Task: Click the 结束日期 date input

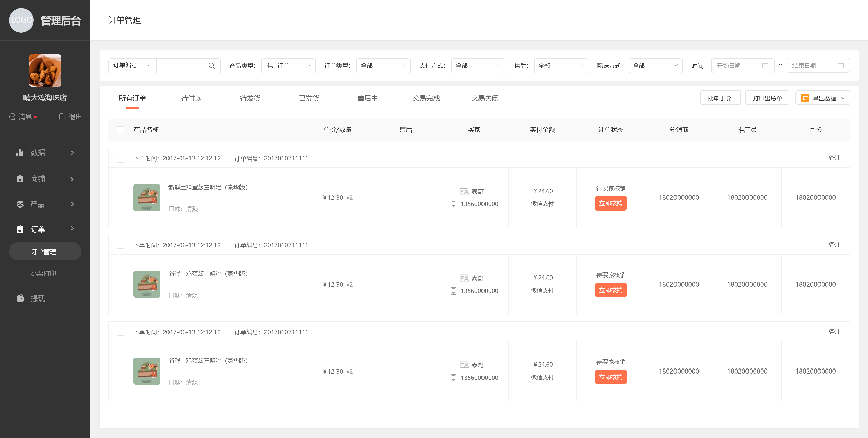Action: (818, 66)
